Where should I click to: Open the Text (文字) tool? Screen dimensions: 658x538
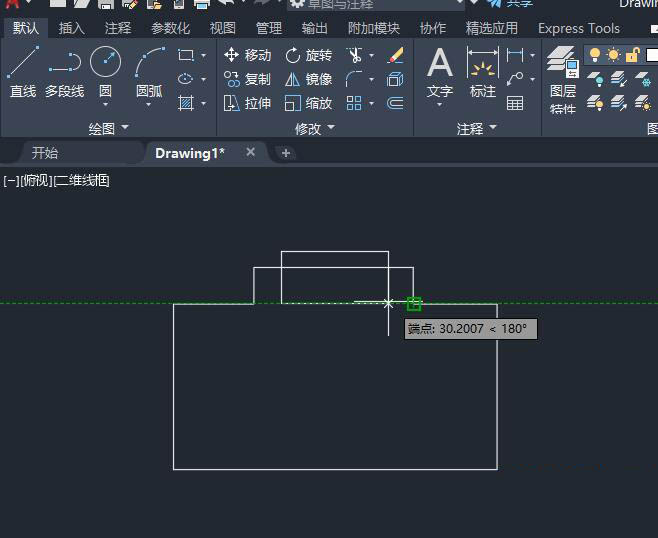[440, 71]
